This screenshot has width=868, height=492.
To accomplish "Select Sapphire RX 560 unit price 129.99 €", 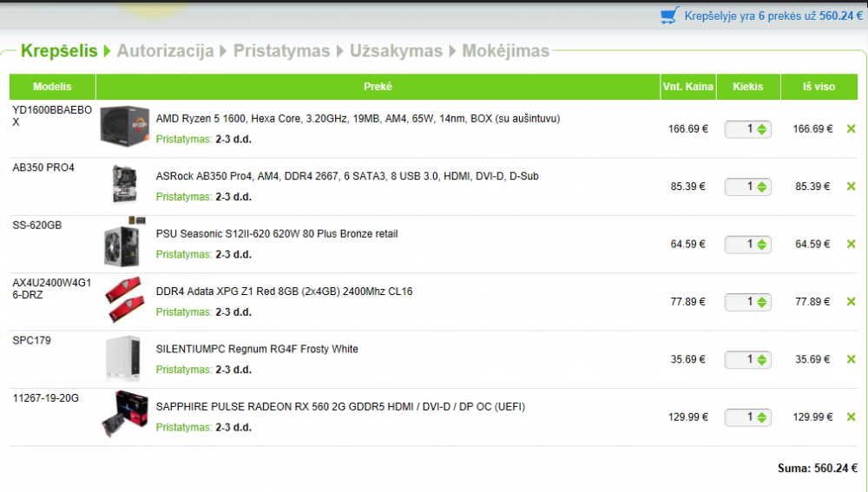I will 688,417.
